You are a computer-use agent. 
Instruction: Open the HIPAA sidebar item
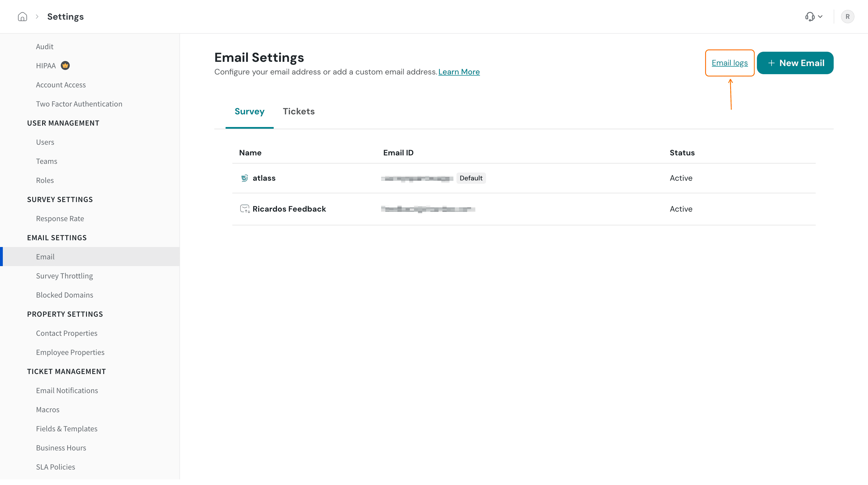point(46,66)
